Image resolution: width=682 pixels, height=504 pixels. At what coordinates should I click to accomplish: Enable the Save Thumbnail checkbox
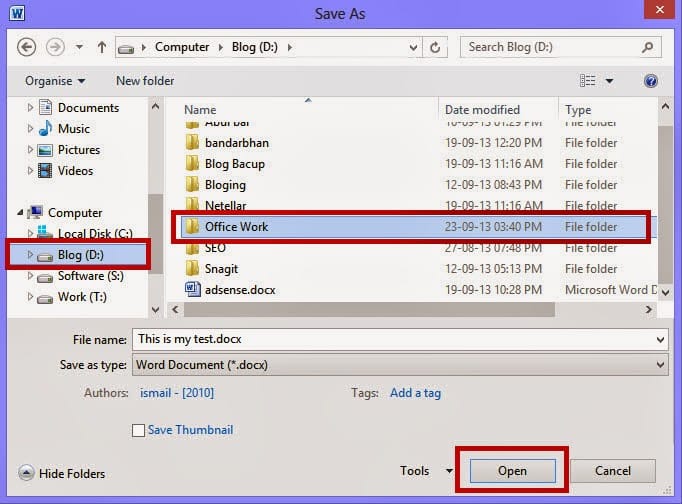[x=138, y=430]
